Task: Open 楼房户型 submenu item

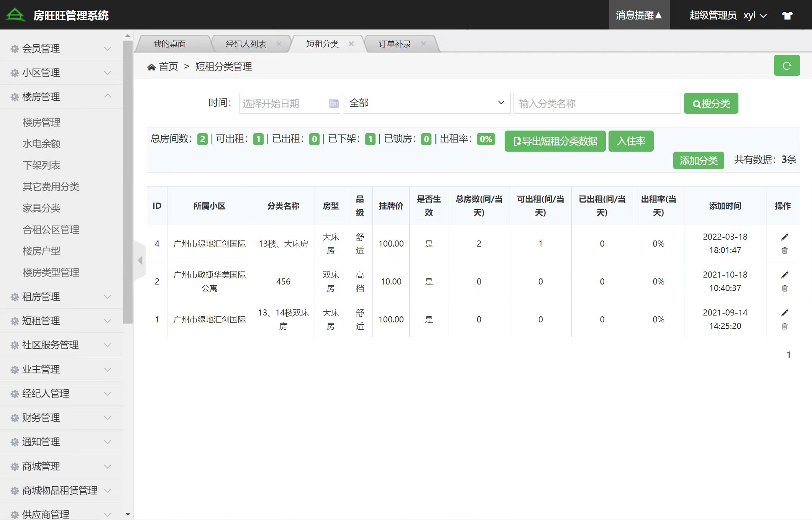Action: [x=42, y=251]
